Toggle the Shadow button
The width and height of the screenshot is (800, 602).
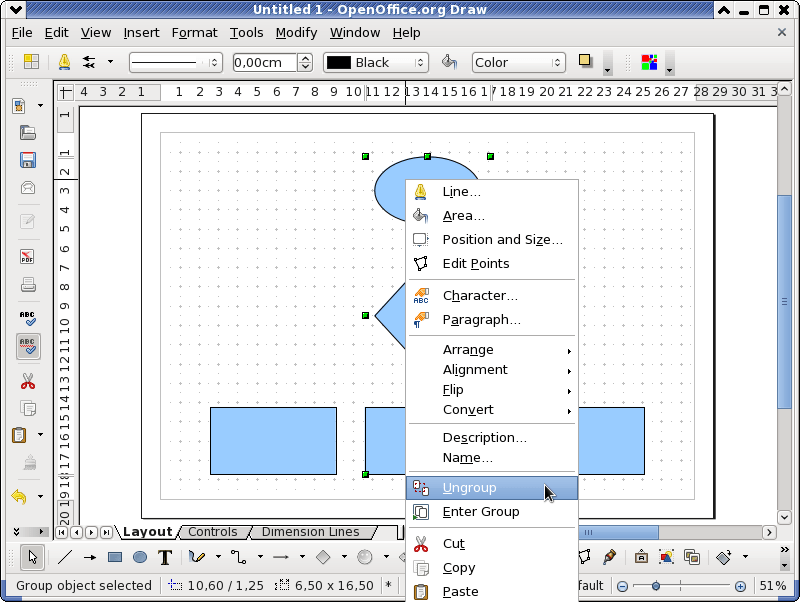coord(585,61)
